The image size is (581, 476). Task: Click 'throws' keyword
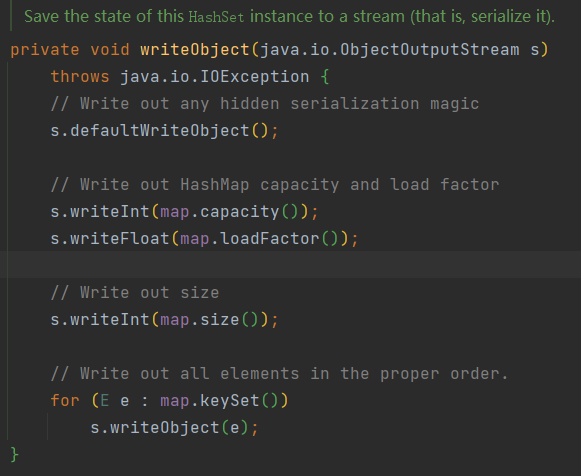80,77
